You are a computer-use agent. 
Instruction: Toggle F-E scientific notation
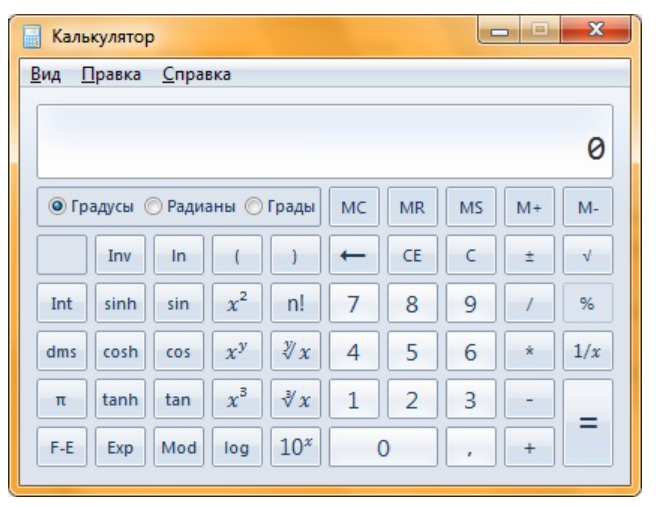62,448
